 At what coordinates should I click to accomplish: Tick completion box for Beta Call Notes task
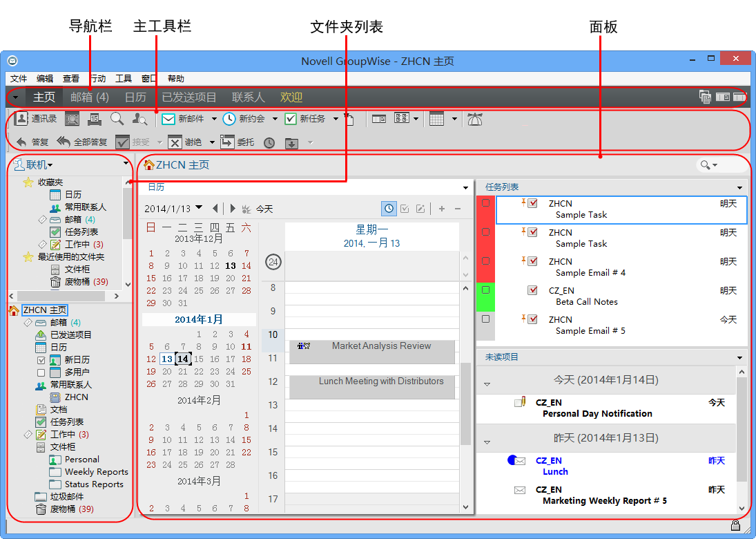point(485,290)
